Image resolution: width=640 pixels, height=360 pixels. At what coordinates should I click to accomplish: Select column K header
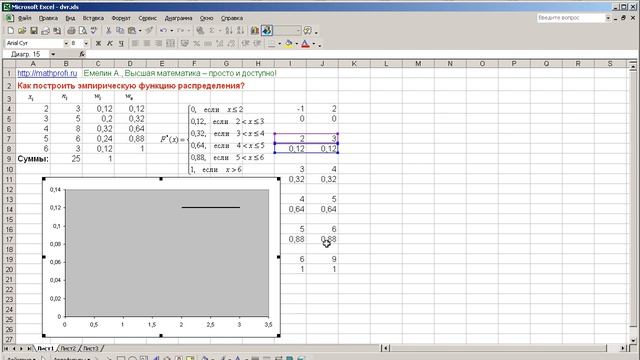tap(354, 63)
